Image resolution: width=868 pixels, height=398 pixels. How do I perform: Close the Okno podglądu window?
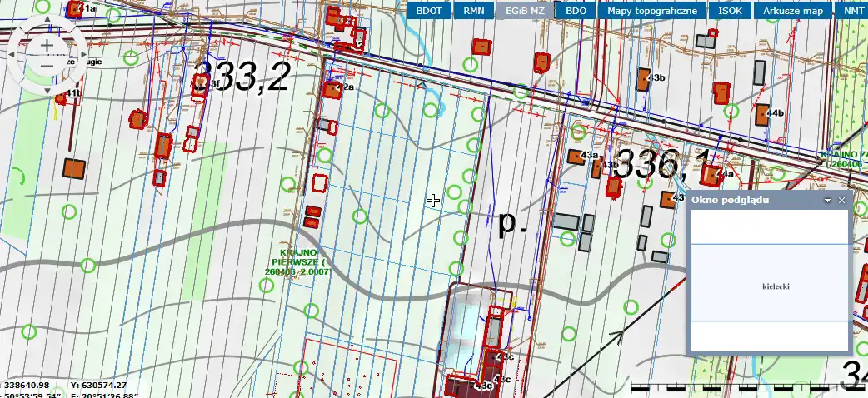coord(841,201)
